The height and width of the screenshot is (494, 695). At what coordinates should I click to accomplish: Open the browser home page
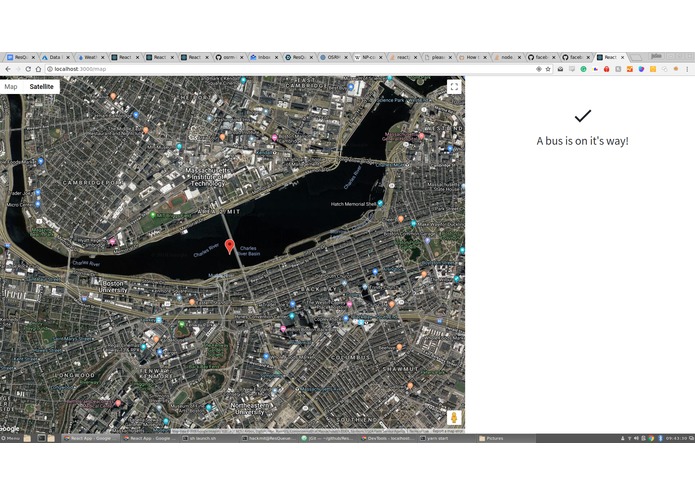point(39,69)
